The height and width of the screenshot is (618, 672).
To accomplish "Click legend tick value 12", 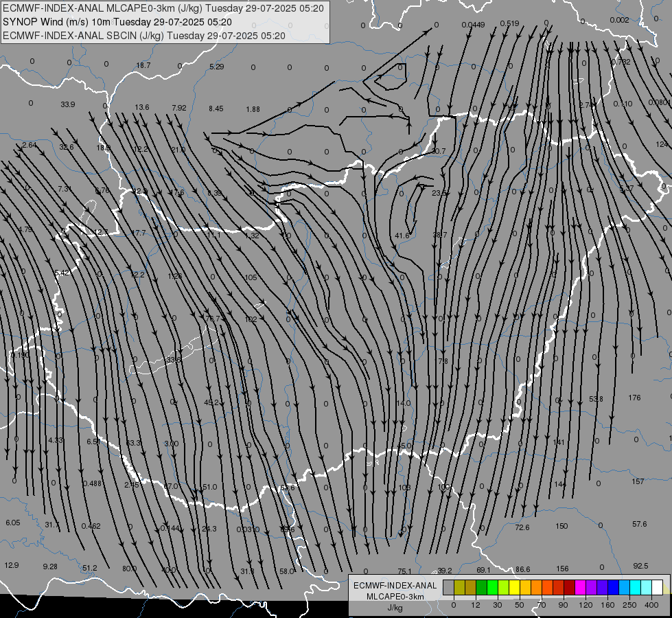I will pyautogui.click(x=475, y=605).
